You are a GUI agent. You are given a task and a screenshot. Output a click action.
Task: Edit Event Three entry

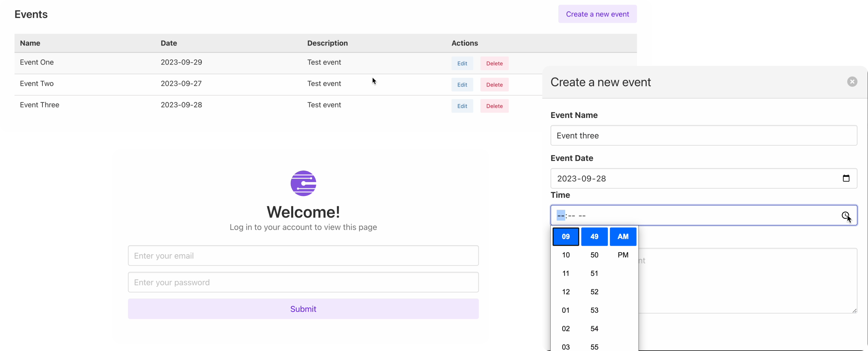click(462, 106)
